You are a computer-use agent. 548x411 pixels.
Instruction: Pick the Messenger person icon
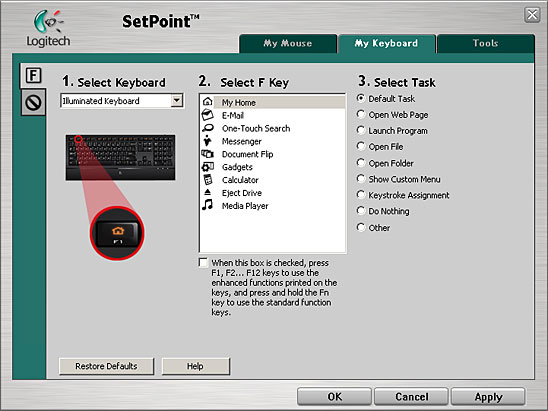208,141
